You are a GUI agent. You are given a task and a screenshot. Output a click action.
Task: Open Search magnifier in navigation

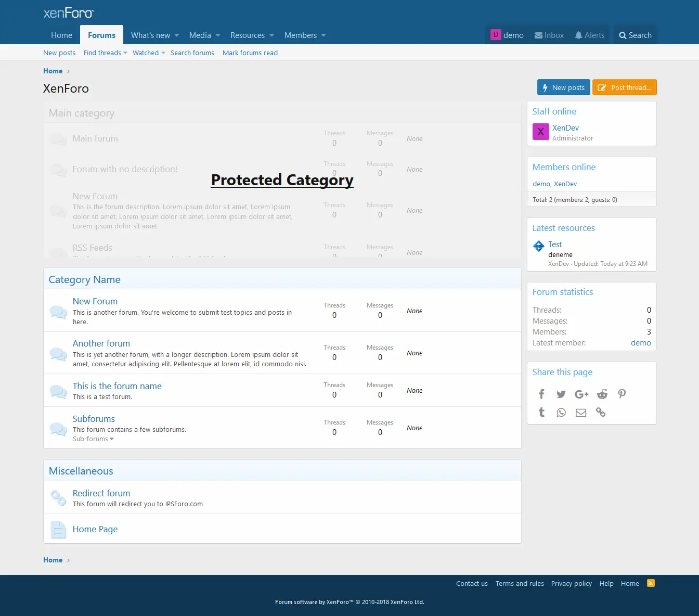pos(623,35)
